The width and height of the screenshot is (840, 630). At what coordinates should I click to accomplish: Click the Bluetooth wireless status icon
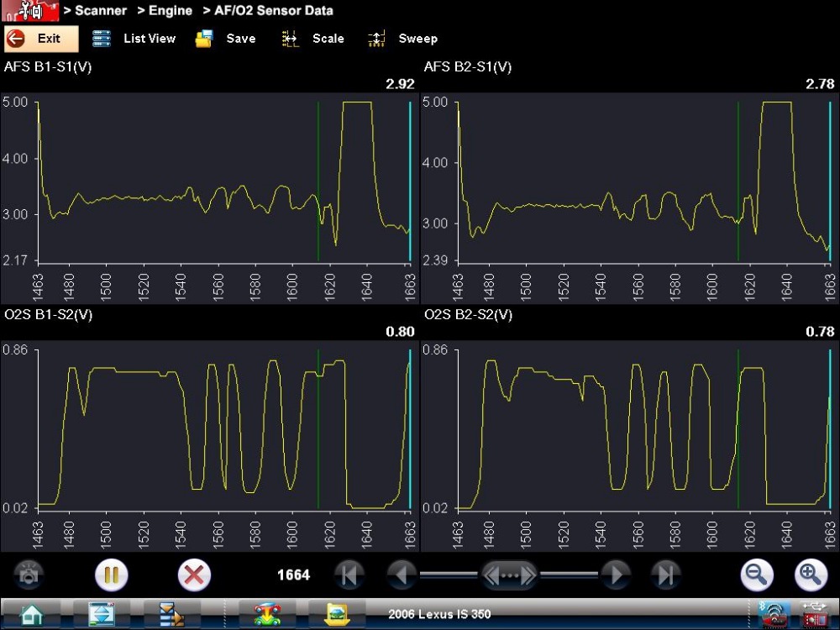(773, 614)
